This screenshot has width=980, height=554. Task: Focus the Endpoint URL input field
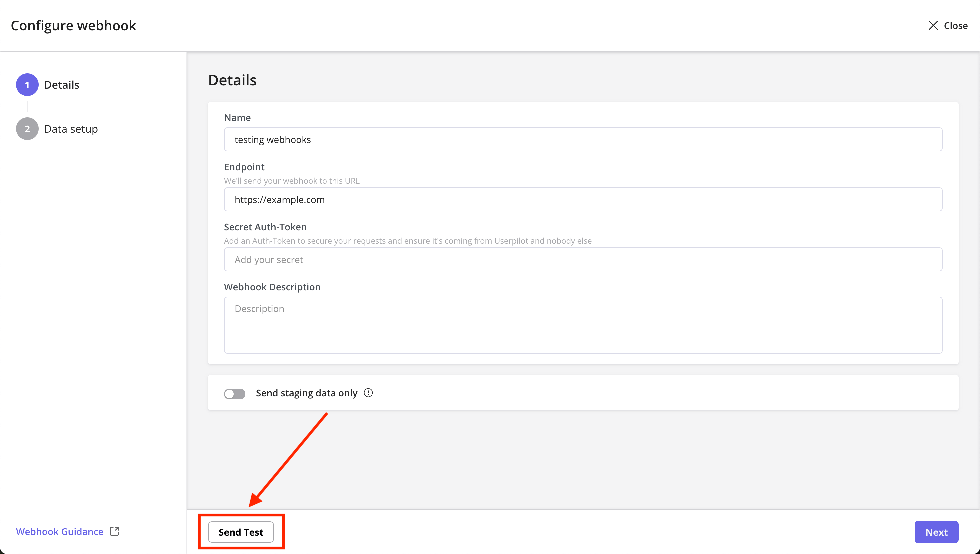tap(583, 199)
